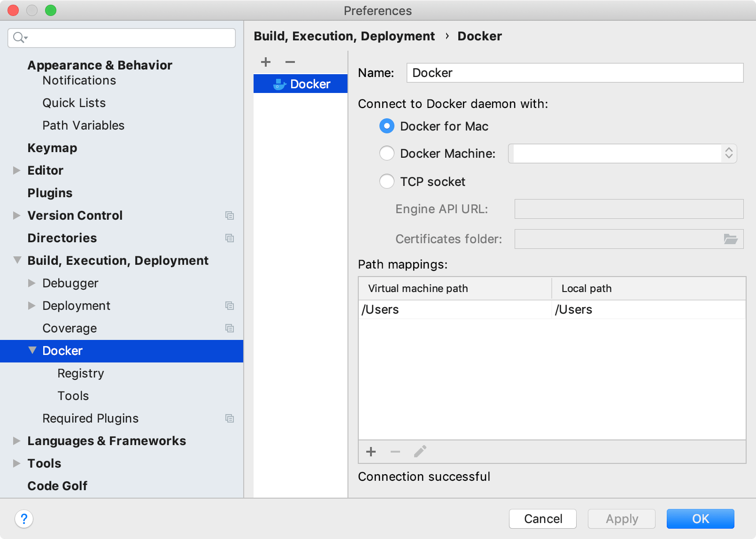Click project-level icon next to Coverage

pos(230,328)
